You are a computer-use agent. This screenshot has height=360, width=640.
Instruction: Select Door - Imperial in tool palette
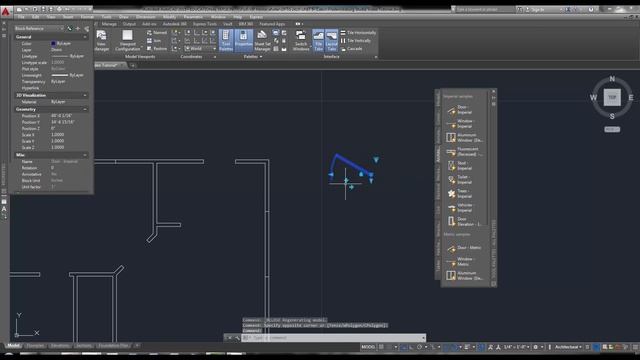[460, 110]
